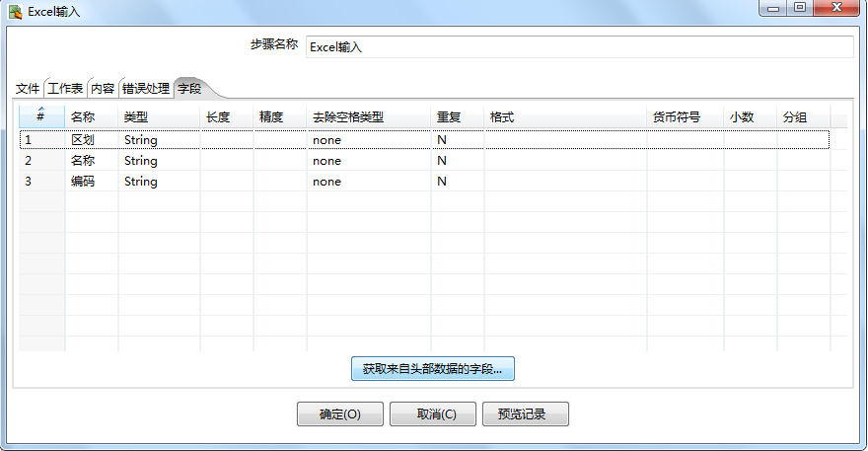Image resolution: width=868 pixels, height=451 pixels.
Task: Maximize the Excel输入 window
Action: pos(799,8)
